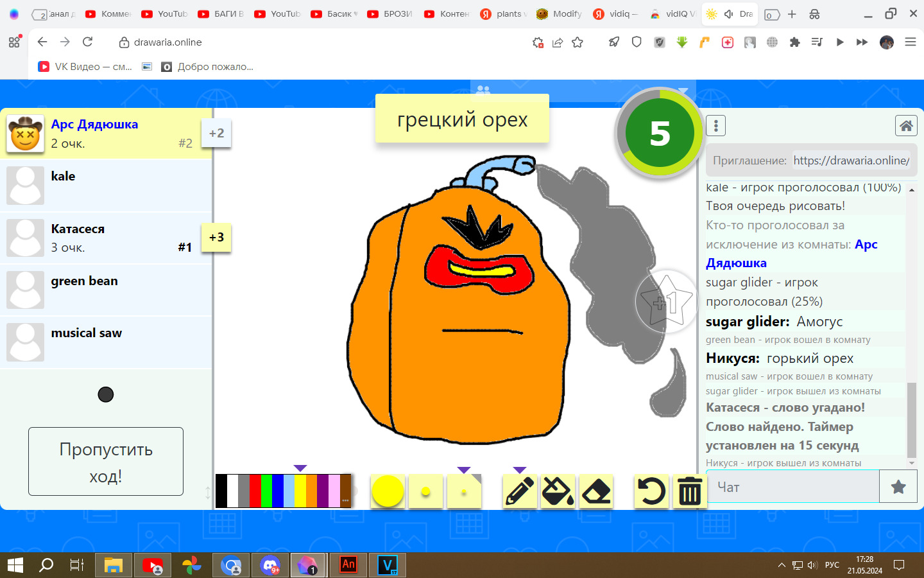Select the eraser tool
Screen dimensions: 924x578
pyautogui.click(x=596, y=491)
